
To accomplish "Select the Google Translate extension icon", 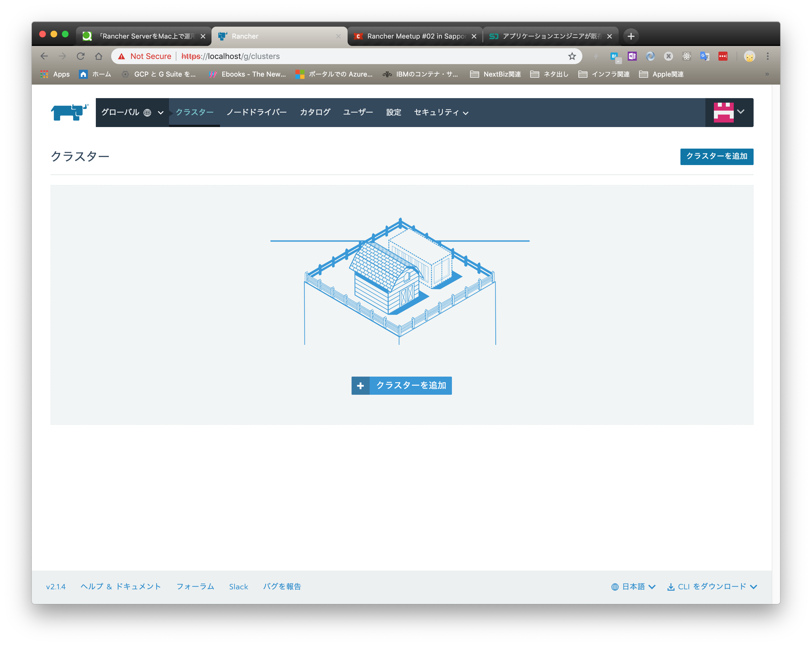I will tap(705, 56).
